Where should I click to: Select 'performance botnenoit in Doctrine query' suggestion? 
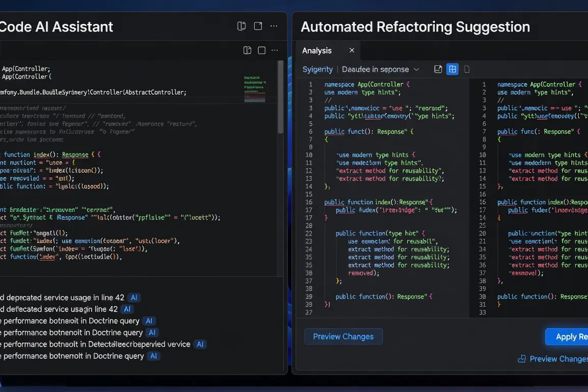71,332
